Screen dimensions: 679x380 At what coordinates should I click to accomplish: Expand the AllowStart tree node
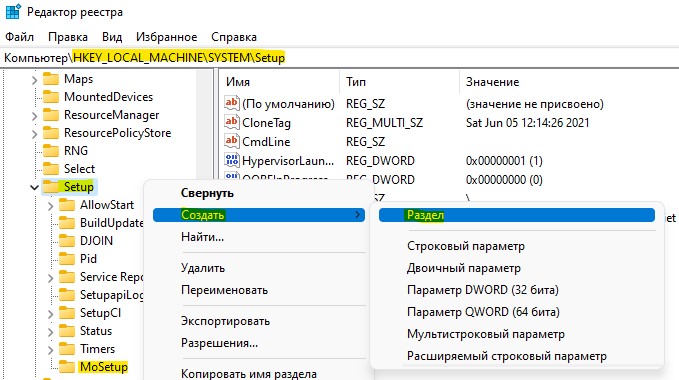click(51, 206)
